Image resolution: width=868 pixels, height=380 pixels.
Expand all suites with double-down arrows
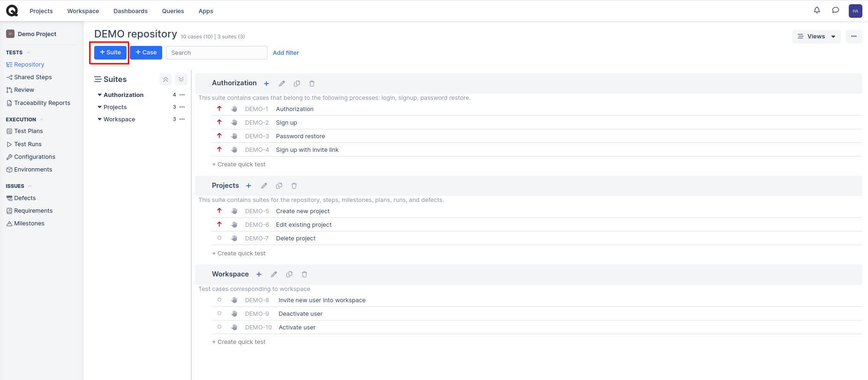[181, 80]
